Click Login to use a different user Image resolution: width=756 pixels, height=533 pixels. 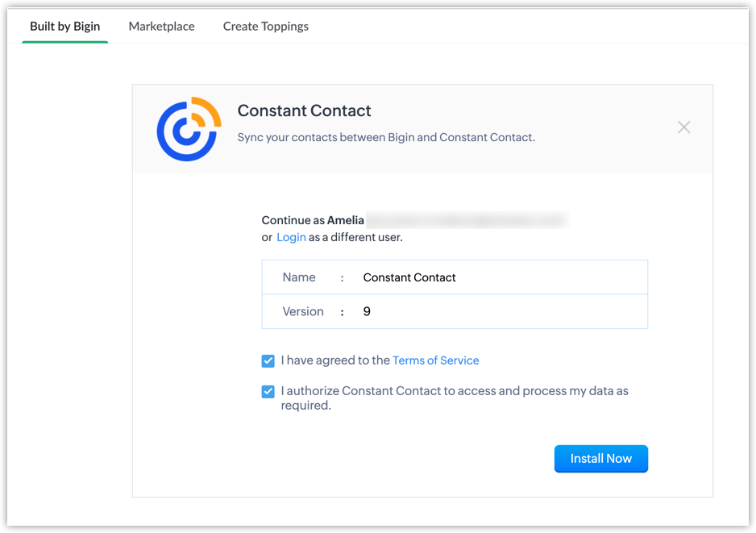pos(291,237)
